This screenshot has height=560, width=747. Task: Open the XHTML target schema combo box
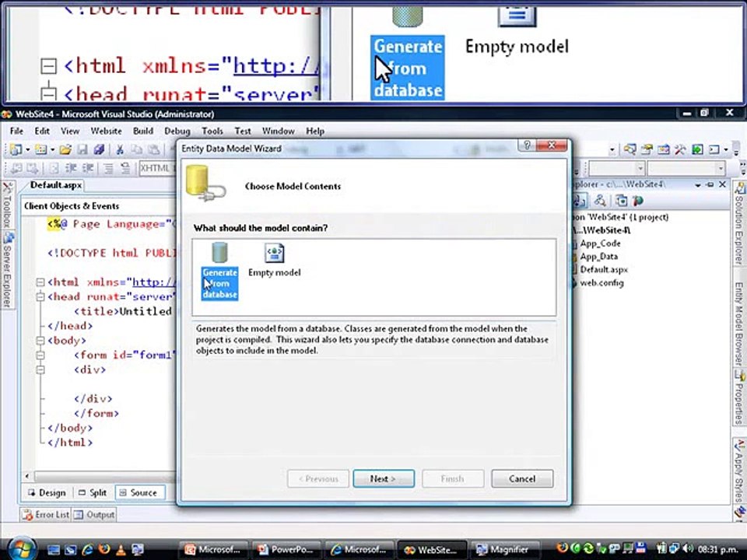[x=158, y=168]
